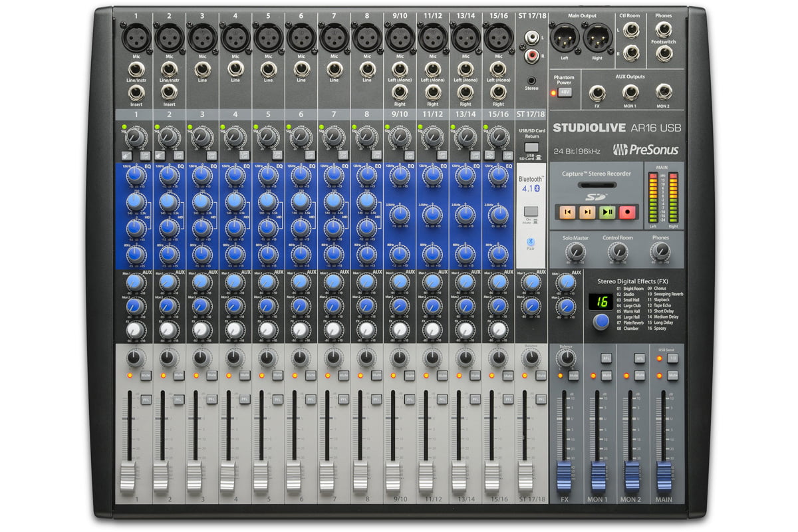
Task: Select the Footswitch jack
Action: tap(663, 53)
